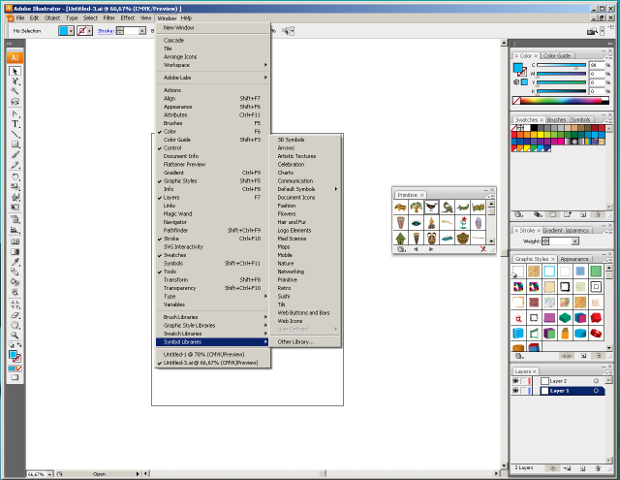Select the Zoom magnifier tool
The width and height of the screenshot is (620, 480).
click(x=15, y=335)
